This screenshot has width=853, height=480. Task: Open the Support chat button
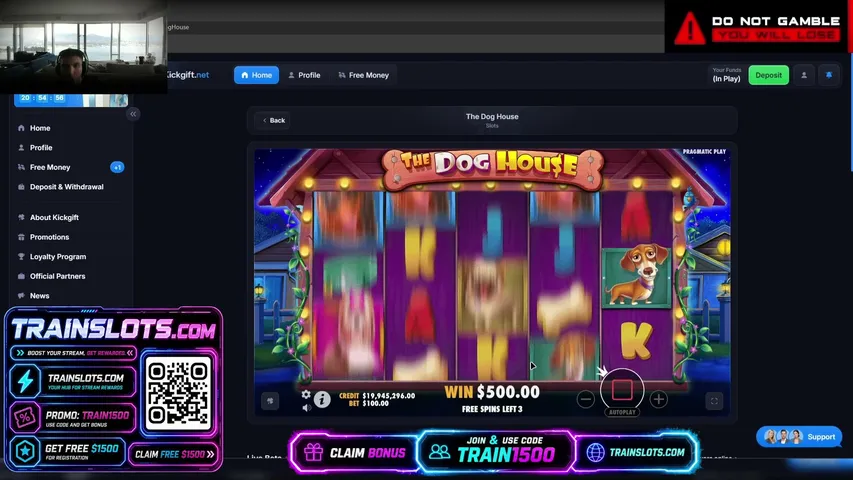(799, 436)
